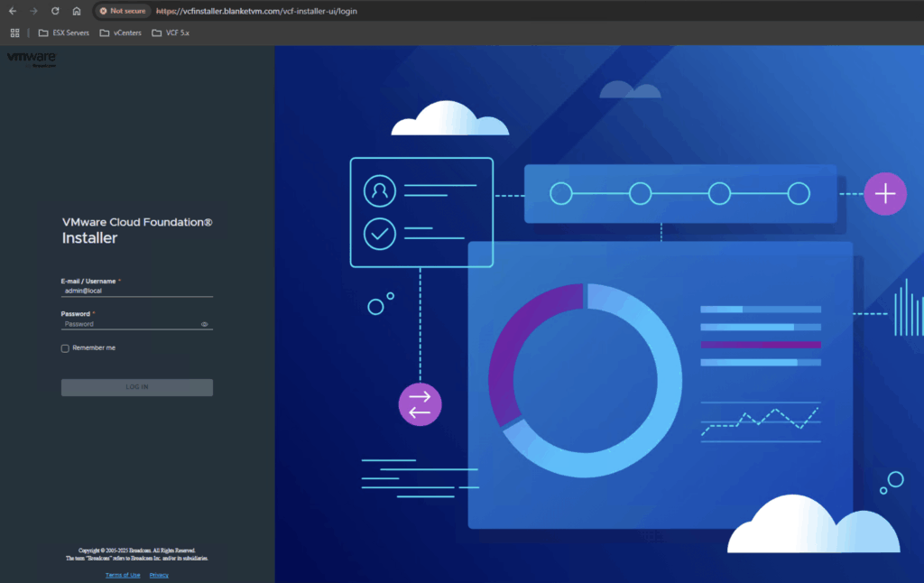Enable the Remember me checkbox

[65, 348]
